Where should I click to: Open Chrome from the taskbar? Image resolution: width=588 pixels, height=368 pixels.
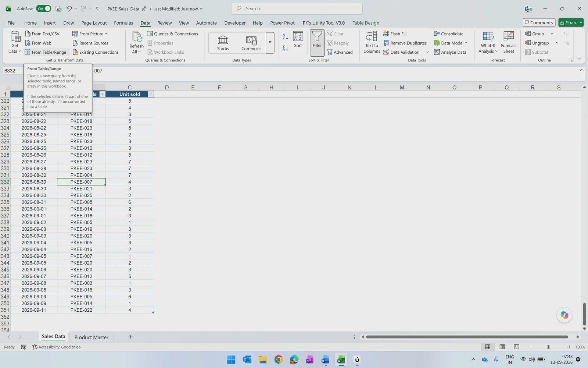coord(278,360)
